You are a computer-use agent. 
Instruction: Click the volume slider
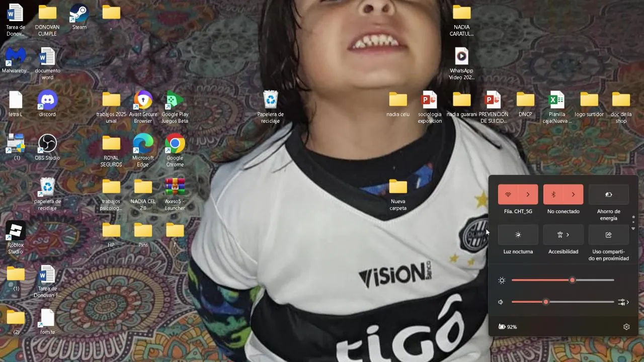(x=562, y=302)
